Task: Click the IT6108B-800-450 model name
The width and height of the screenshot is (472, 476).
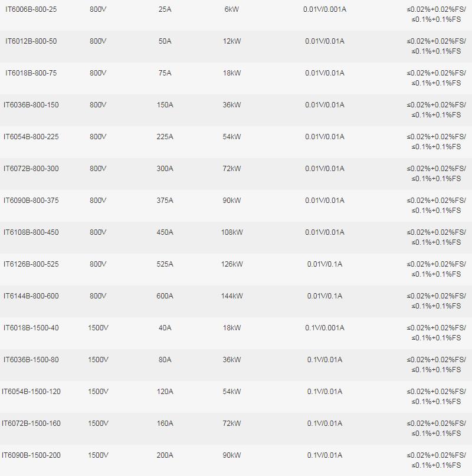Action: click(31, 232)
